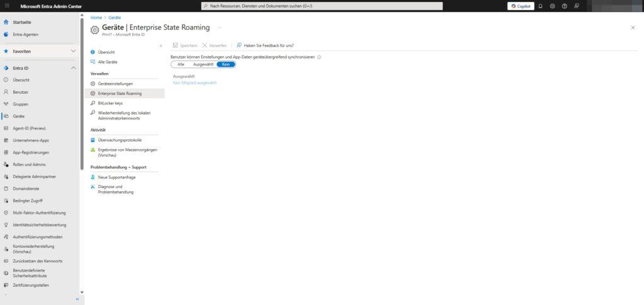
Task: Open Überwachungsprotokolle activity logs
Action: [119, 140]
